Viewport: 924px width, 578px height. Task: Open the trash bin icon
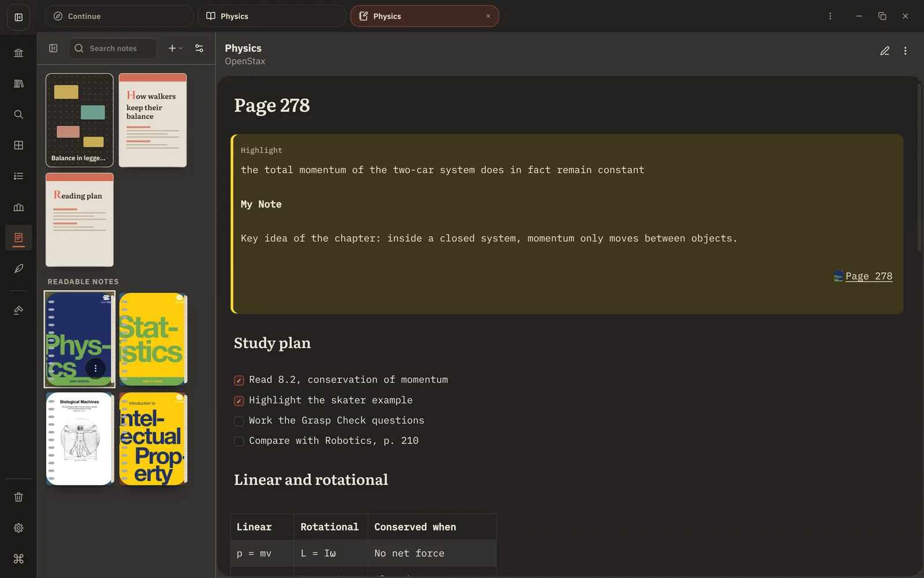tap(18, 497)
